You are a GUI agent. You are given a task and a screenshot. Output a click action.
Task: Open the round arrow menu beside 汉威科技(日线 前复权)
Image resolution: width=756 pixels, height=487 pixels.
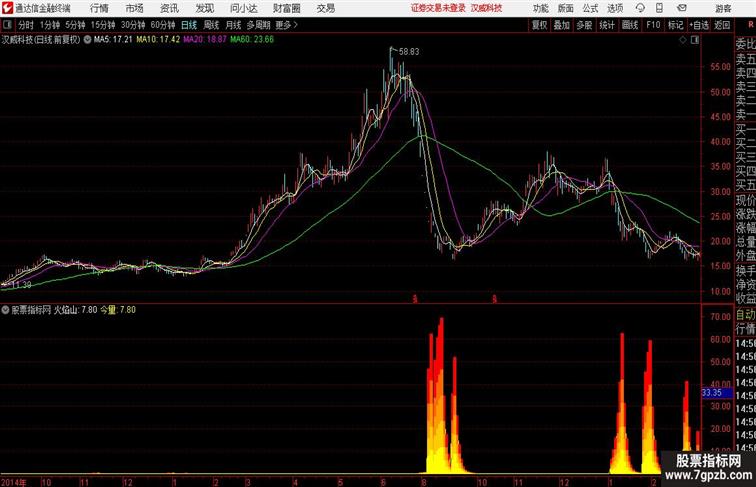tap(87, 40)
